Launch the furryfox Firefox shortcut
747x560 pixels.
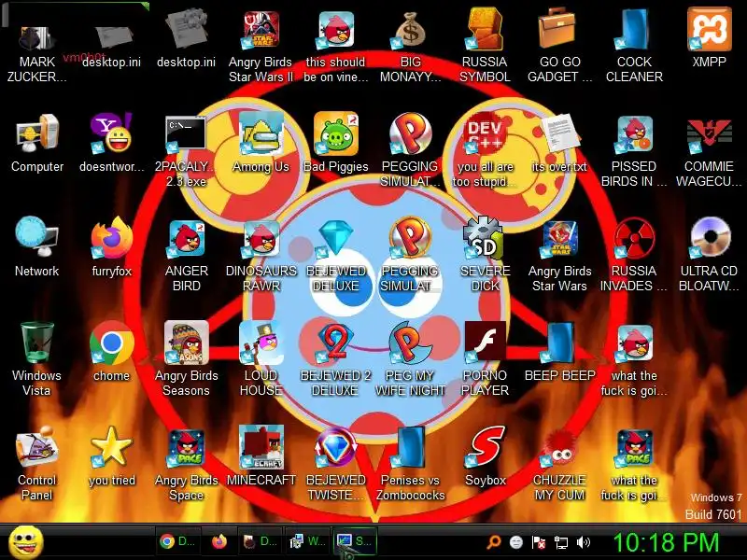click(x=112, y=238)
